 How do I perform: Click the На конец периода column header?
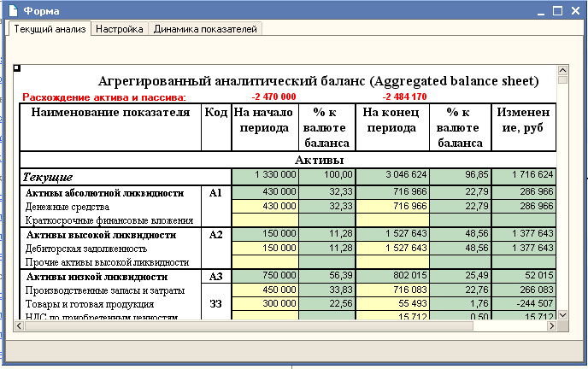[x=392, y=127]
